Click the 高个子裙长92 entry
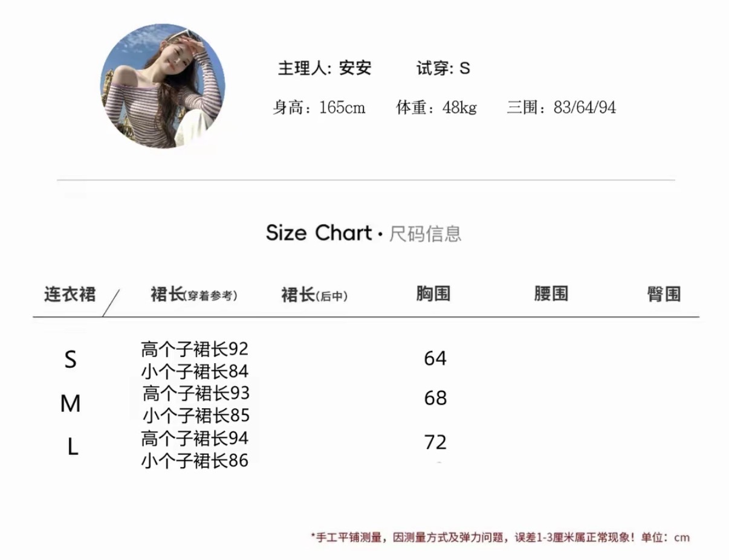 tap(195, 349)
